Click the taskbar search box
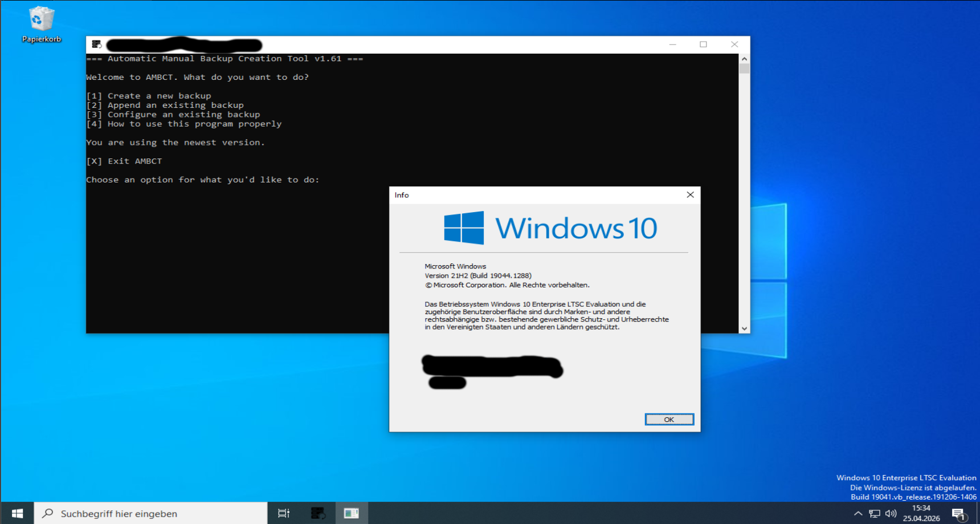Viewport: 980px width, 524px height. [151, 513]
